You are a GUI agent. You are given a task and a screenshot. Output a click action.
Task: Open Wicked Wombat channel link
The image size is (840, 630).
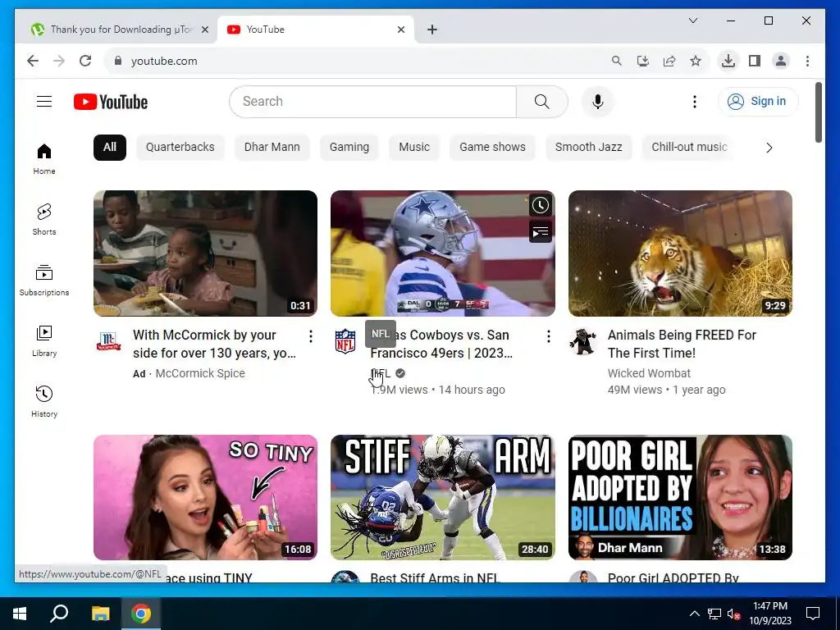[649, 373]
